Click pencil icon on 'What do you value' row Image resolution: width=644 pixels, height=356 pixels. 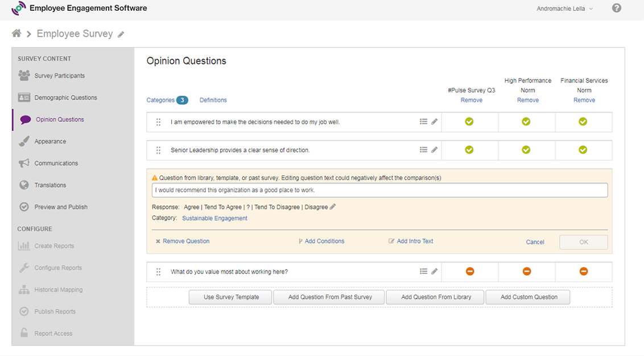435,272
